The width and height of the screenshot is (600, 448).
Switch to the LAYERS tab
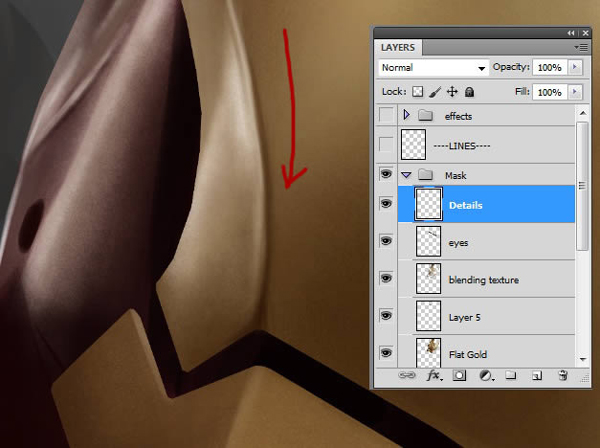pyautogui.click(x=398, y=47)
